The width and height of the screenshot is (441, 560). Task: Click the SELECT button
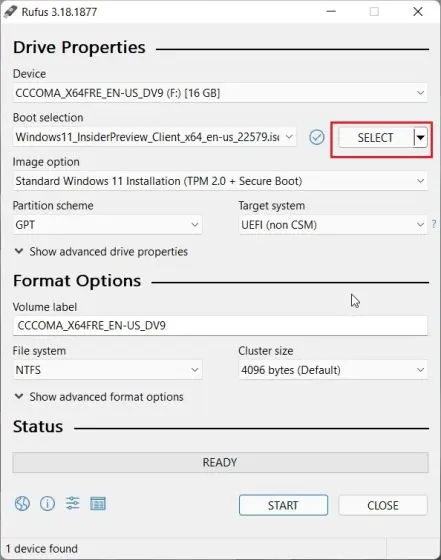click(376, 138)
